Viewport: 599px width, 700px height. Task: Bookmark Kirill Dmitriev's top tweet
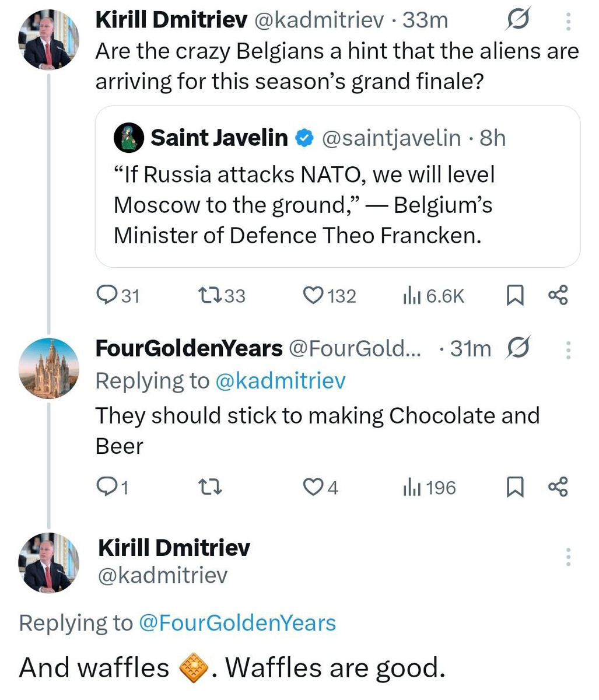pyautogui.click(x=514, y=296)
